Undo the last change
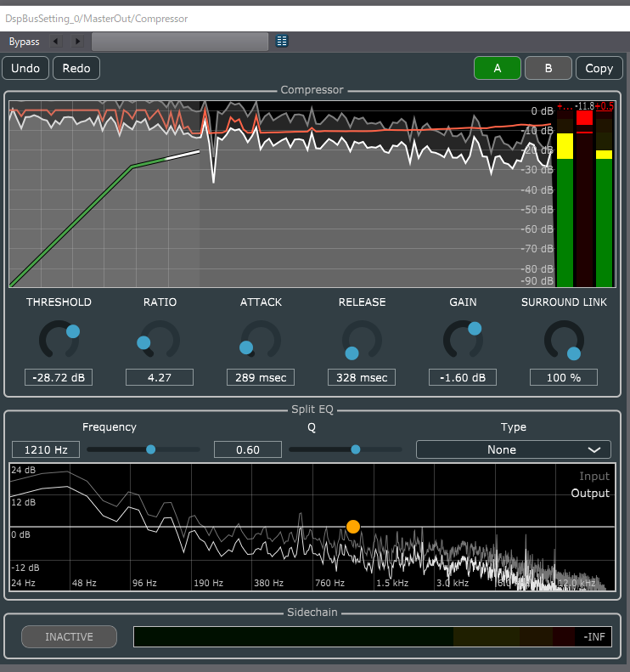Screen dimensions: 630x672 tap(25, 68)
